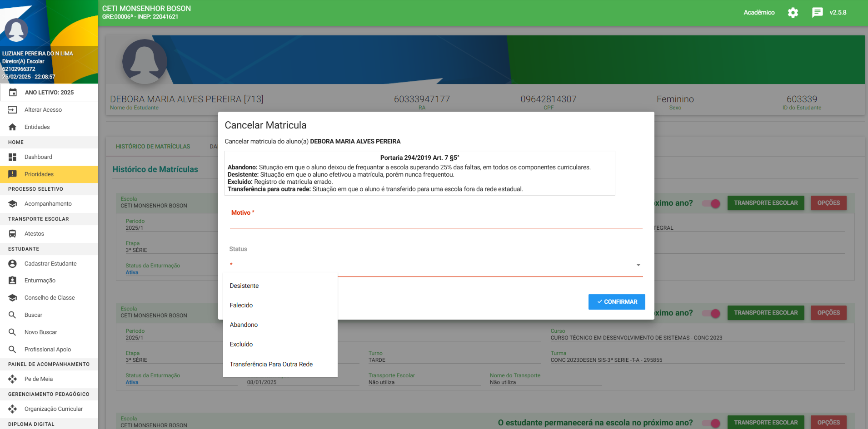Pick Abandono in the status options
Image resolution: width=868 pixels, height=429 pixels.
coord(244,325)
